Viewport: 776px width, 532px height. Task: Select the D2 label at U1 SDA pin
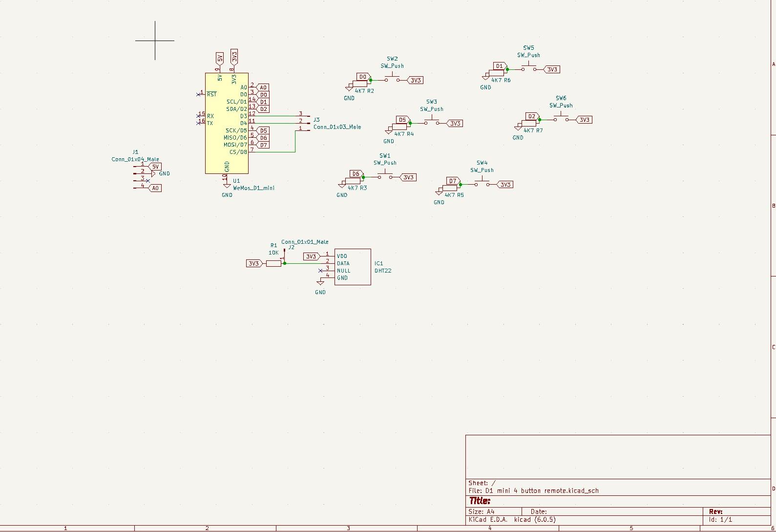pos(262,109)
